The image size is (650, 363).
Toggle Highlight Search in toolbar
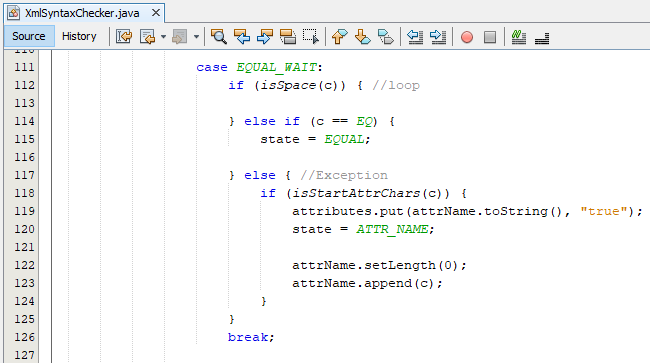point(288,36)
